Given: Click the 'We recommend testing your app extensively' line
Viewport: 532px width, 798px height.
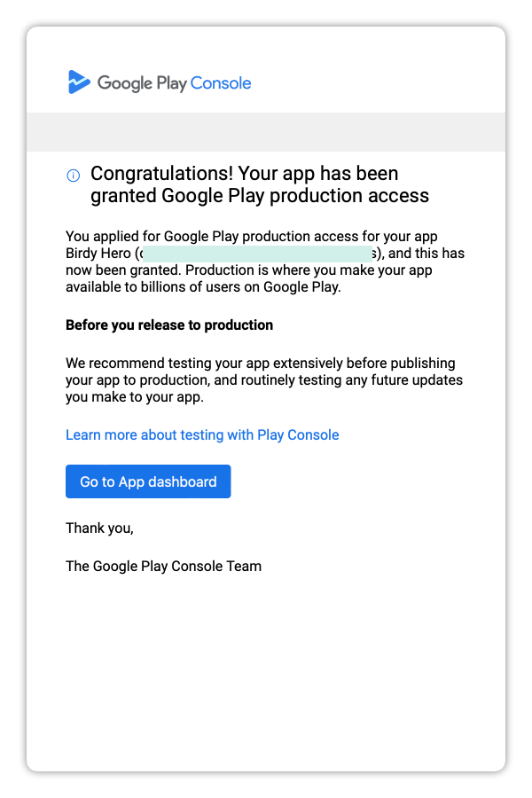Looking at the screenshot, I should pos(205,364).
